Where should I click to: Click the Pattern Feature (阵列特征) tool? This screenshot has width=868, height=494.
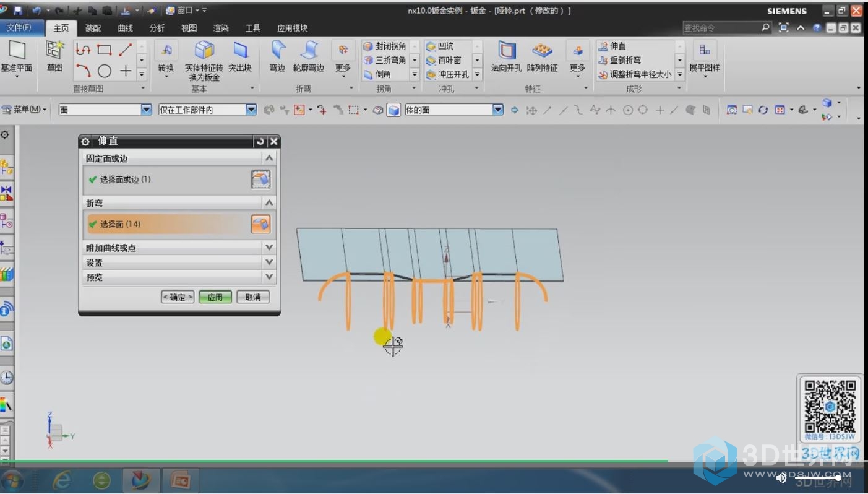pos(543,57)
